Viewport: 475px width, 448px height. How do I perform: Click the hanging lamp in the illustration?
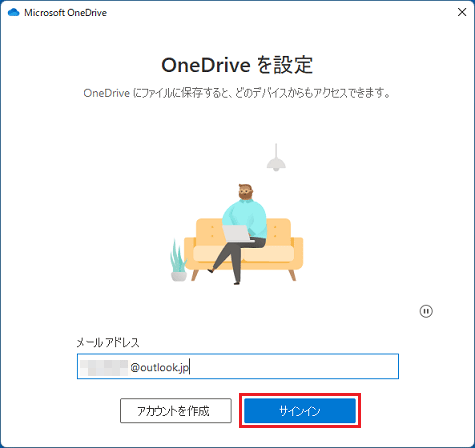[x=276, y=158]
